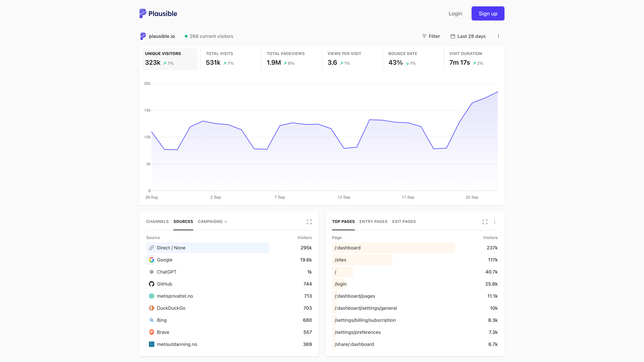
Task: Filter by GitHub source
Action: 164,284
